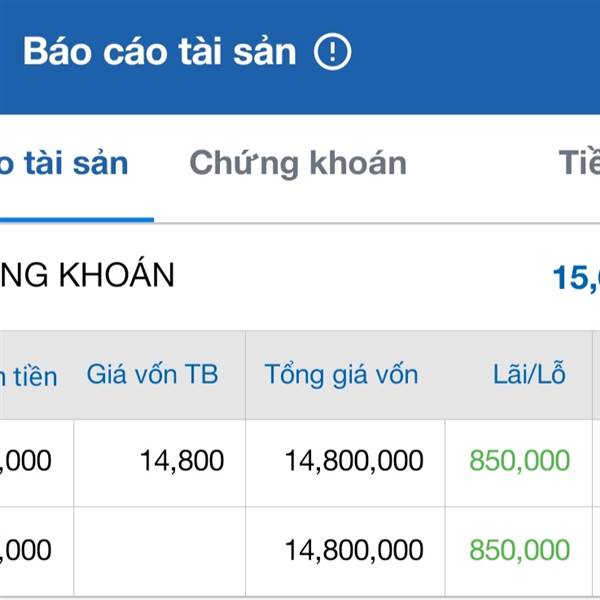The width and height of the screenshot is (600, 600).
Task: Sort by Tổng giá vốn column header
Action: 341,375
